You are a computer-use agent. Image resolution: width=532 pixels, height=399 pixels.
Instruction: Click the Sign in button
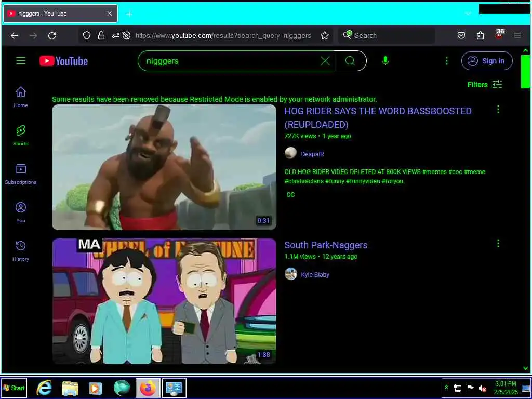[487, 61]
